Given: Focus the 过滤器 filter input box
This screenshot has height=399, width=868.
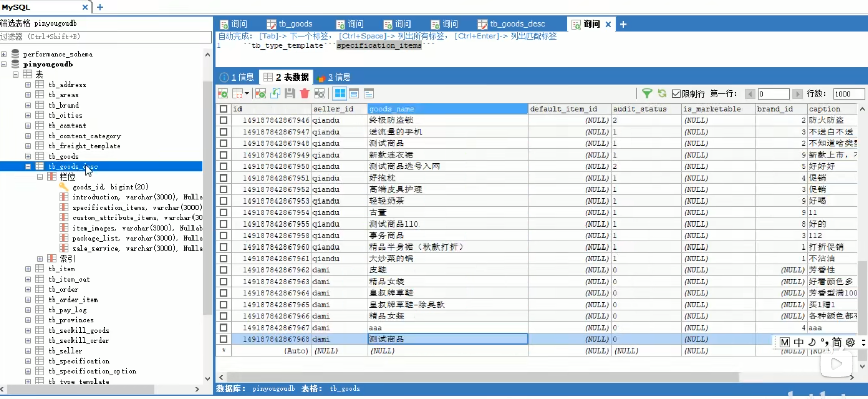Looking at the screenshot, I should click(106, 37).
